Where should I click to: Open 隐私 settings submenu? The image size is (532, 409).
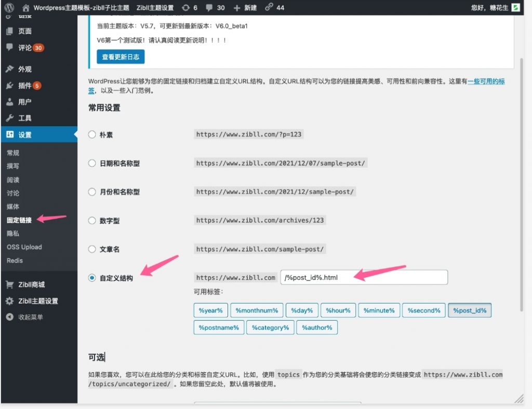point(13,234)
